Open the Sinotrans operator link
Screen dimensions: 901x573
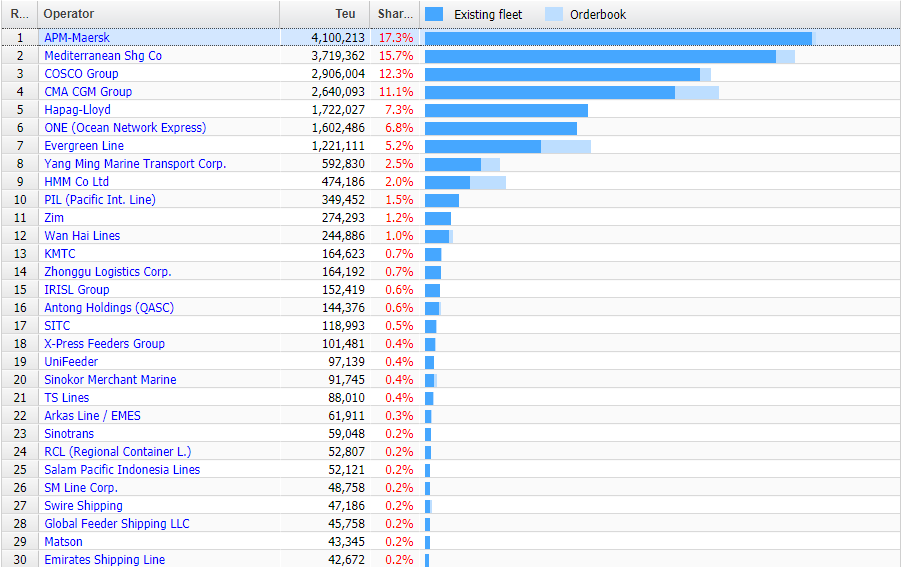(x=69, y=434)
